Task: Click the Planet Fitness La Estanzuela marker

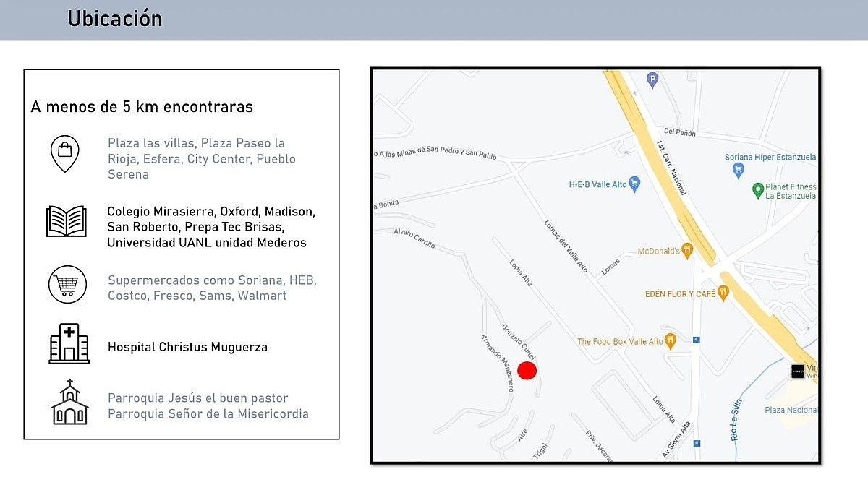Action: (758, 191)
